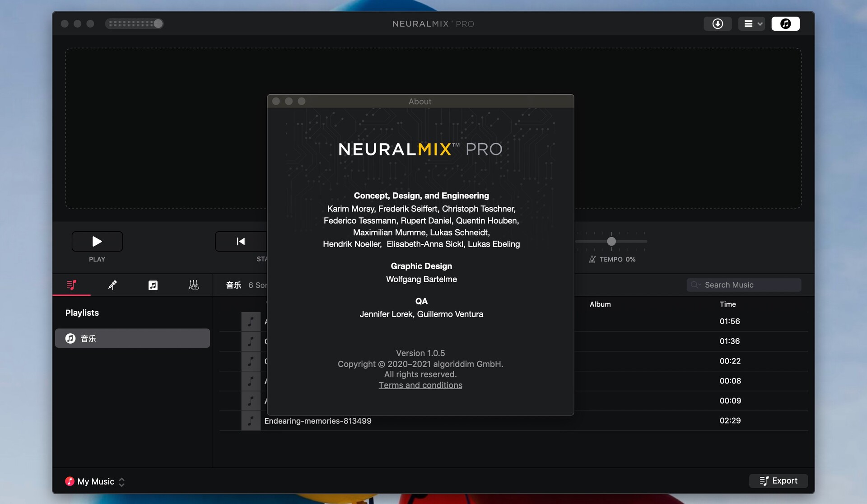Select the microphone tab icon
Screen dimensions: 867x504
tap(112, 285)
